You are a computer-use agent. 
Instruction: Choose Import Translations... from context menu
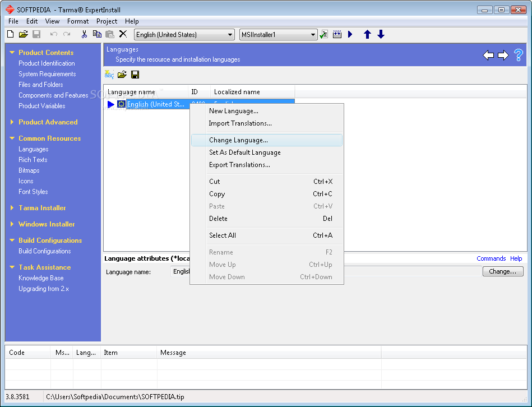click(x=267, y=123)
